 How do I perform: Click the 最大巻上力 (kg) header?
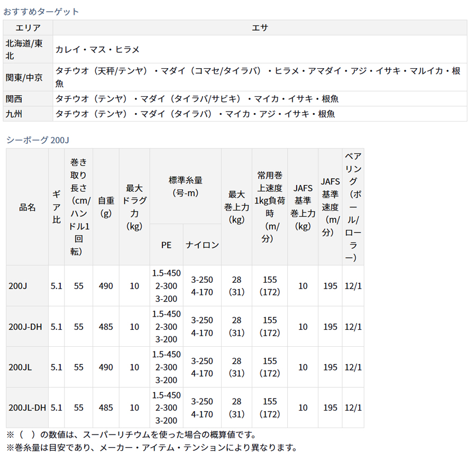coord(237,207)
